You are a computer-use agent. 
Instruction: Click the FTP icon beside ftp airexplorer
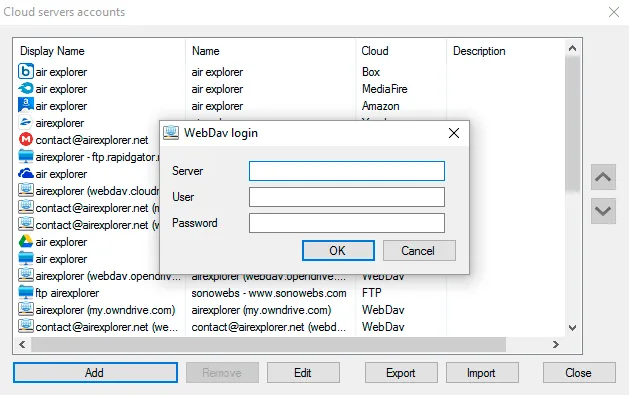[26, 292]
